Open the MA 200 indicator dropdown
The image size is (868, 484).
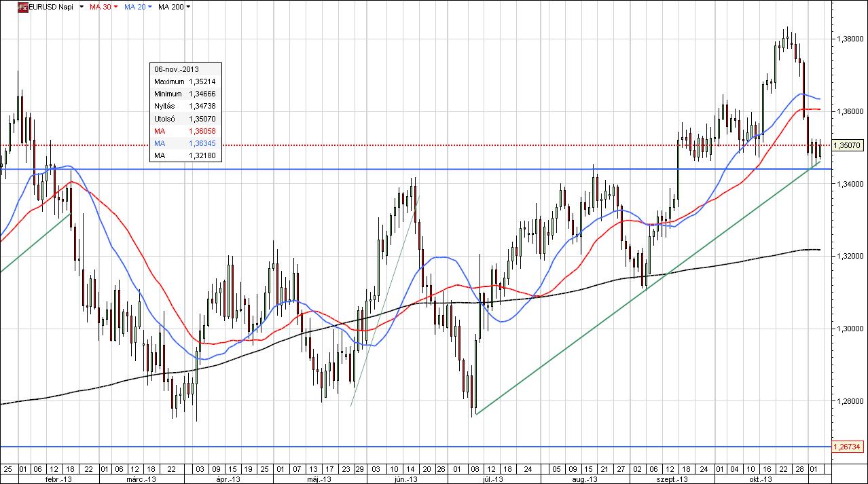pos(188,7)
